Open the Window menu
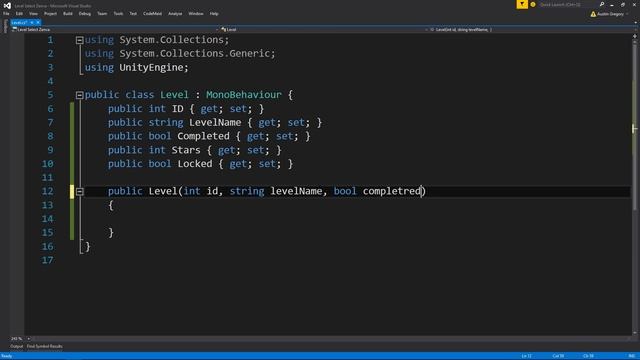640x360 pixels. tap(196, 13)
